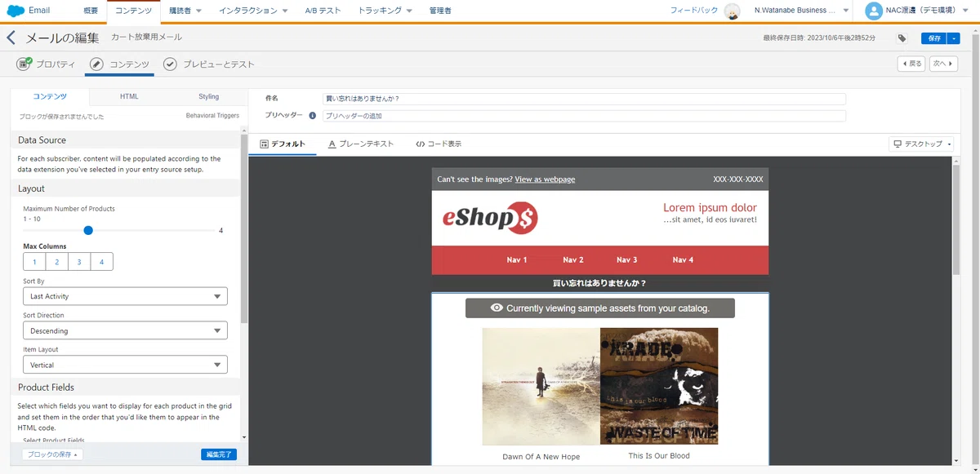Click the checkmark プレビューとテスト step icon
Image resolution: width=980 pixels, height=474 pixels.
tap(170, 64)
